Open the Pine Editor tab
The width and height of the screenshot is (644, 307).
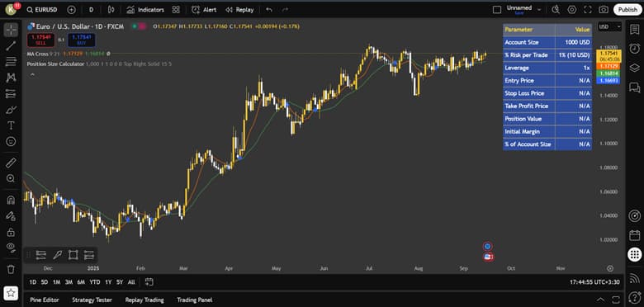pos(45,300)
